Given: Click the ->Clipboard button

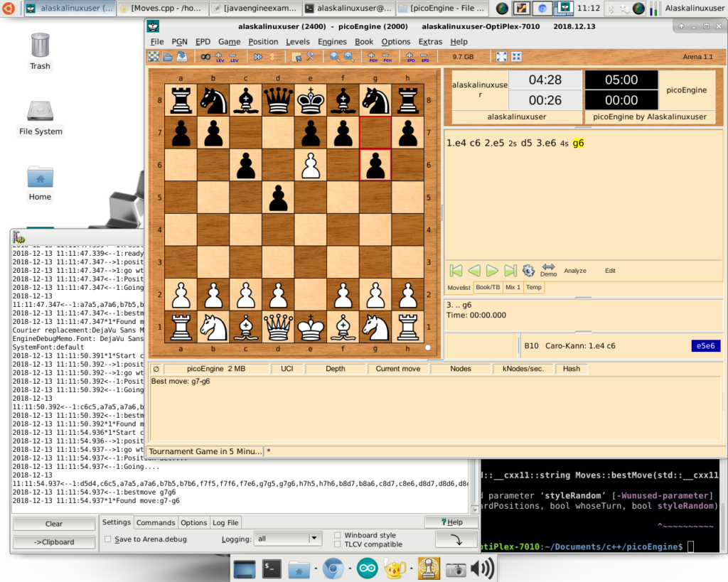Looking at the screenshot, I should [54, 541].
